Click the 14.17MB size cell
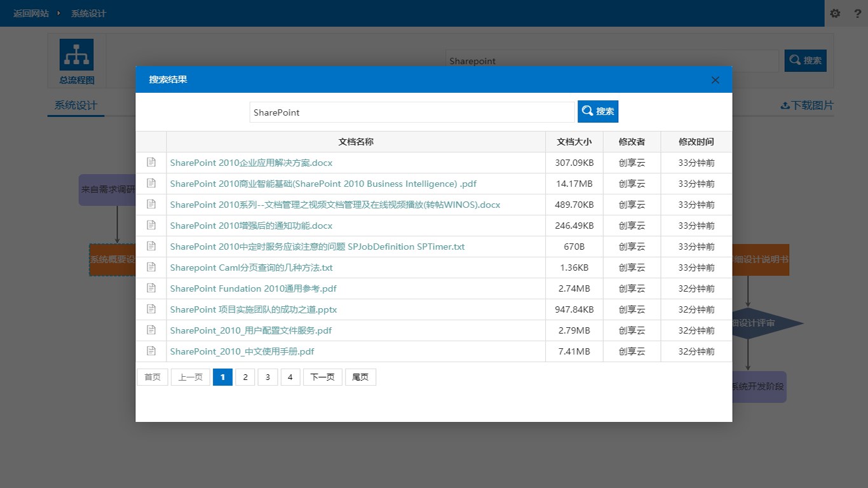 coord(574,184)
